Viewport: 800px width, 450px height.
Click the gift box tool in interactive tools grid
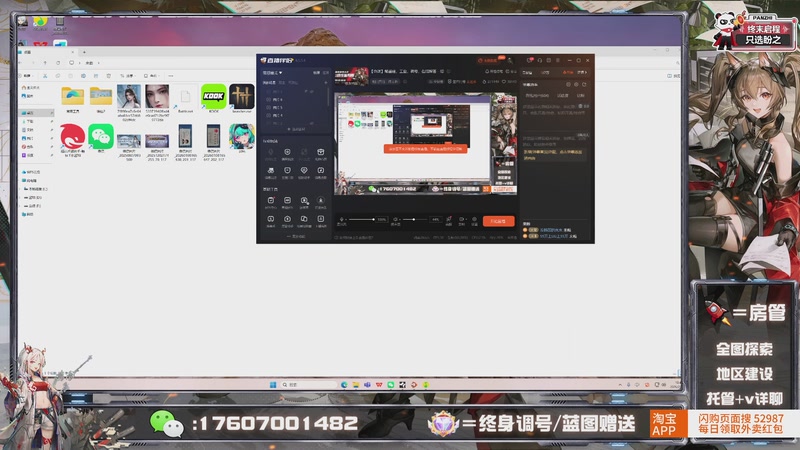[320, 152]
